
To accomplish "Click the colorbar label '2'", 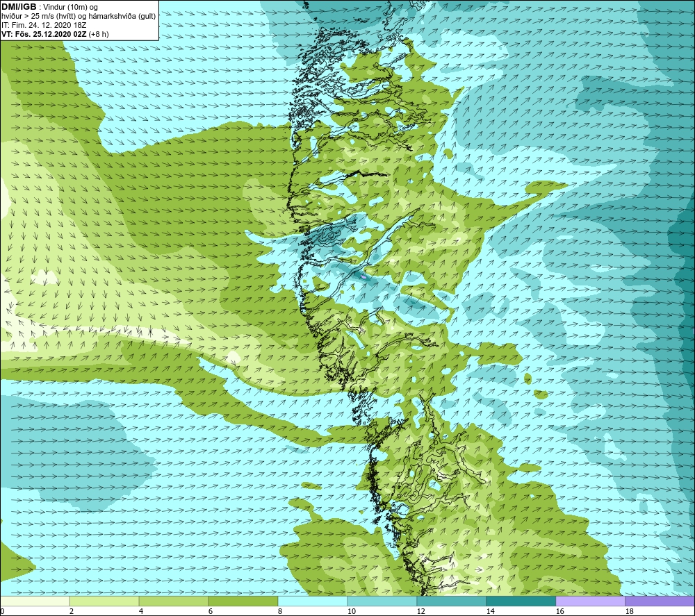I will [x=72, y=612].
